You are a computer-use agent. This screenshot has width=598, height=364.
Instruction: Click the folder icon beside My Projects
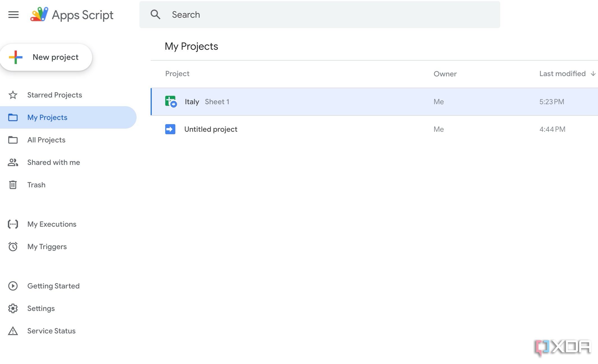13,117
